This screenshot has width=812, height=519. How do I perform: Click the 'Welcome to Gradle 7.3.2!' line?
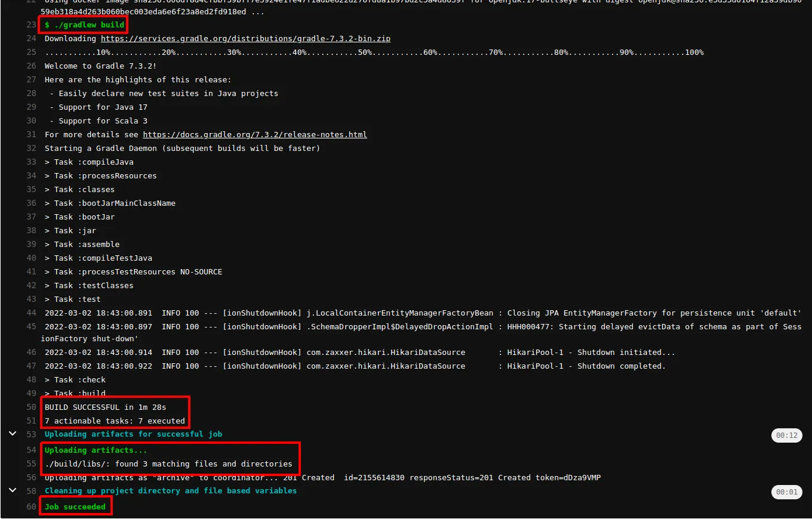pos(101,66)
